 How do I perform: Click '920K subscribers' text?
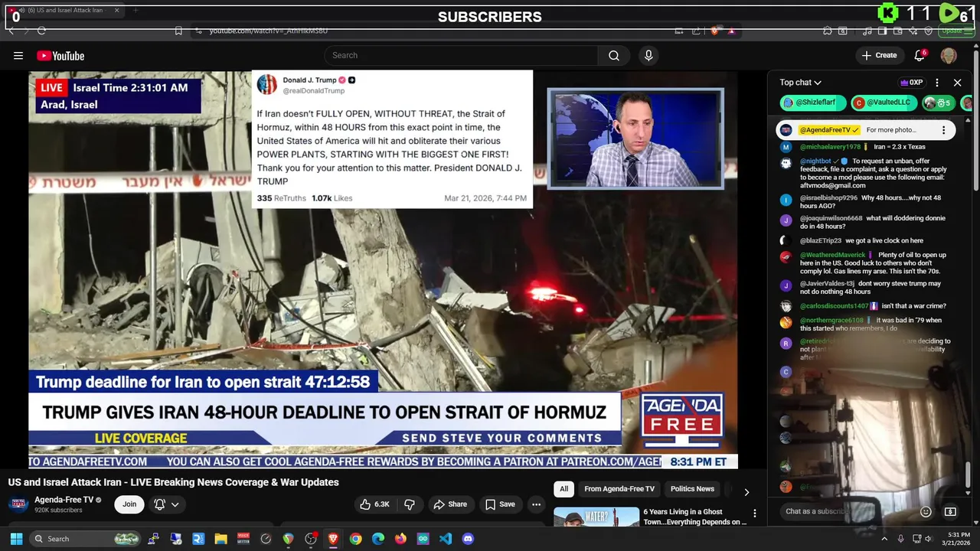coord(58,510)
